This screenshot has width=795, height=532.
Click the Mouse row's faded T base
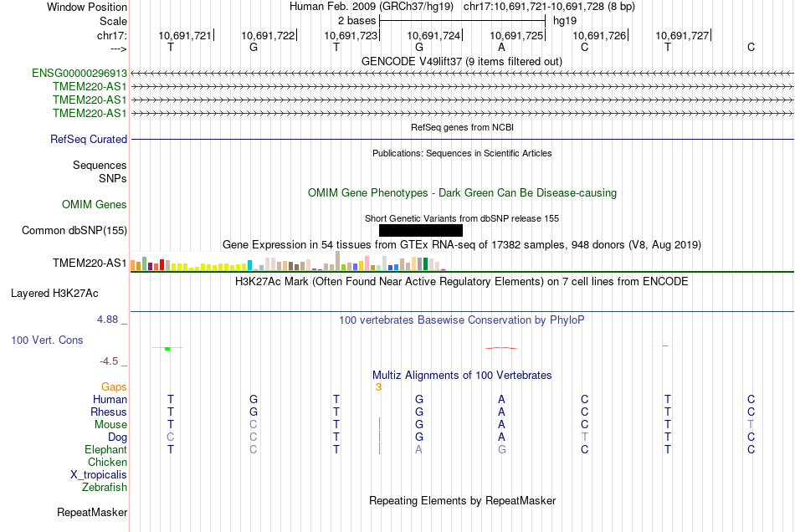click(x=751, y=425)
